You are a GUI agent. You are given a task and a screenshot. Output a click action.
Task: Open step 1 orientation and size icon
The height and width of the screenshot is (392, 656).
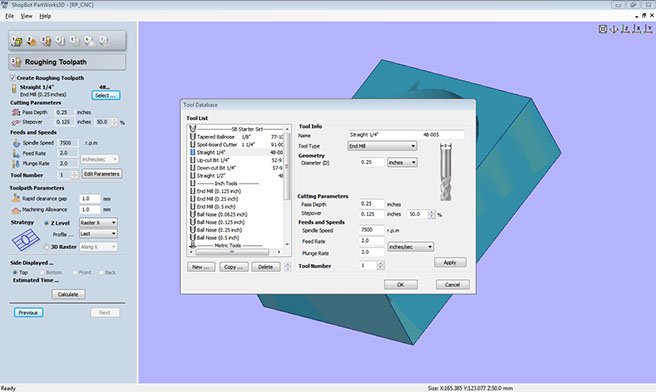click(x=17, y=41)
